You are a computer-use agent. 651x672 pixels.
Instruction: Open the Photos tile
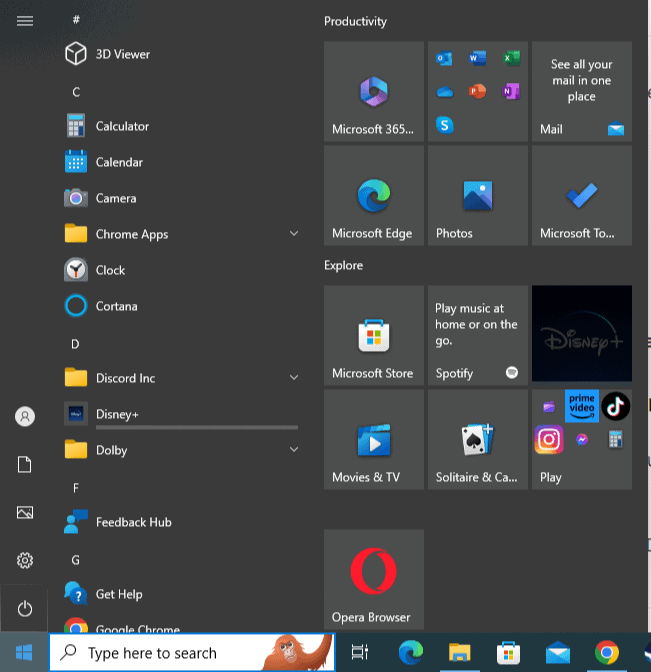tap(477, 195)
